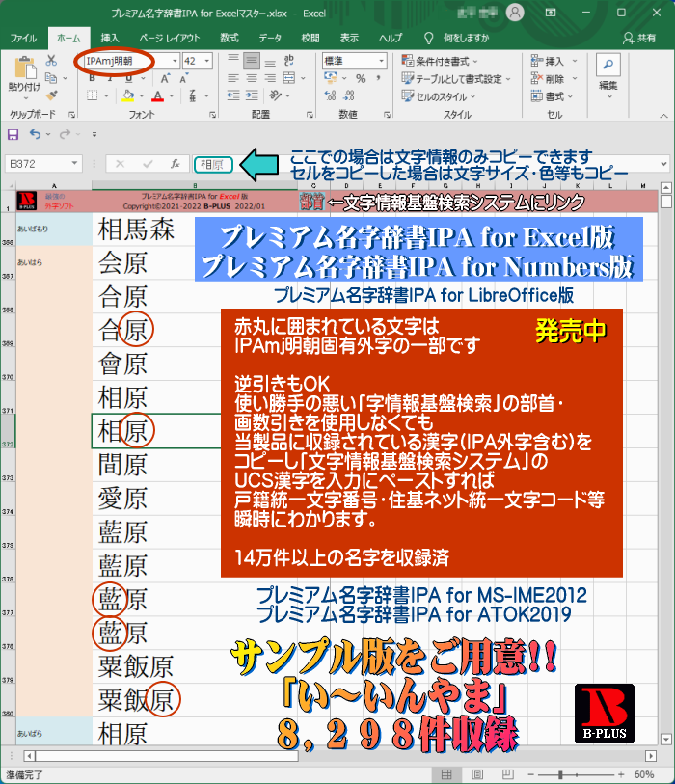Click the cut (scissors) icon in clipboard group
Viewport: 675px width, 784px height.
[50, 60]
